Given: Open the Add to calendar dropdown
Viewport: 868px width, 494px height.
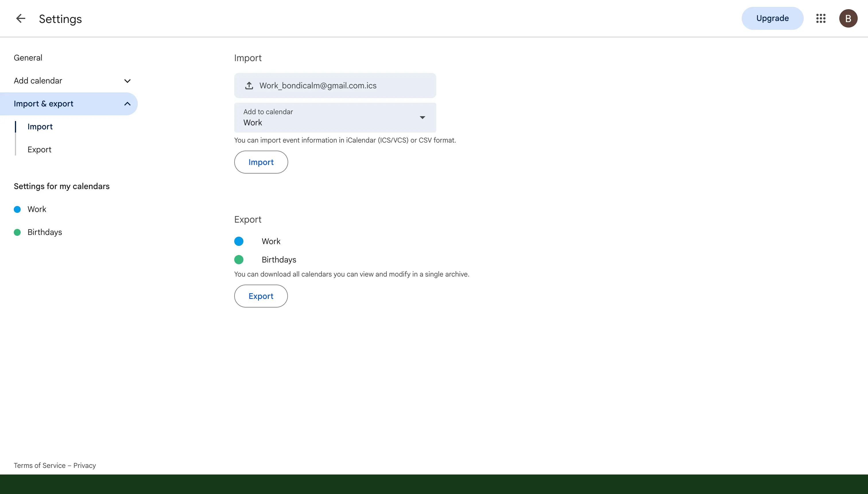Looking at the screenshot, I should 335,117.
